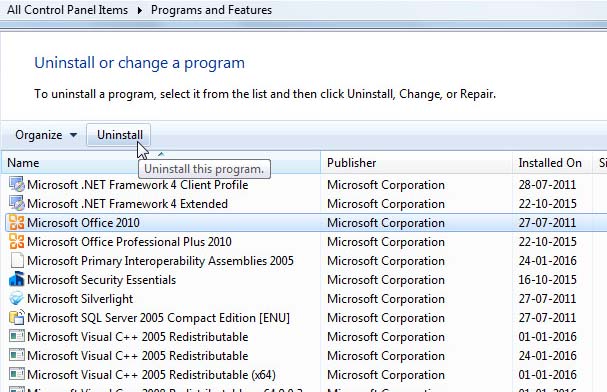Click install date 01-01-2016 of Redistributable (x64)
Viewport: 607px width, 392px height.
pos(547,375)
